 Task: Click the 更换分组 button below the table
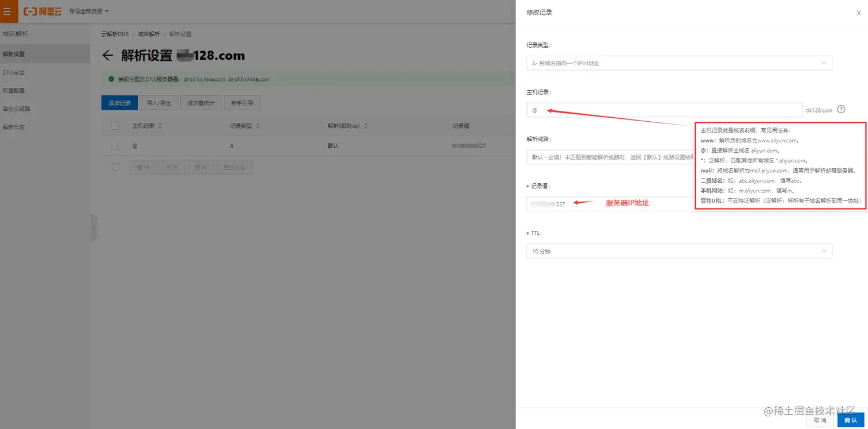pos(234,167)
